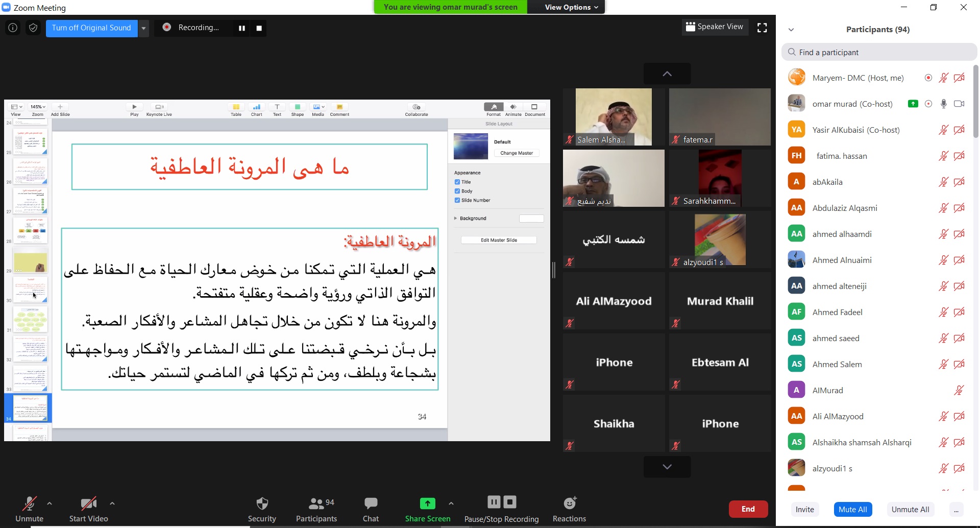Unmute your microphone

[29, 505]
